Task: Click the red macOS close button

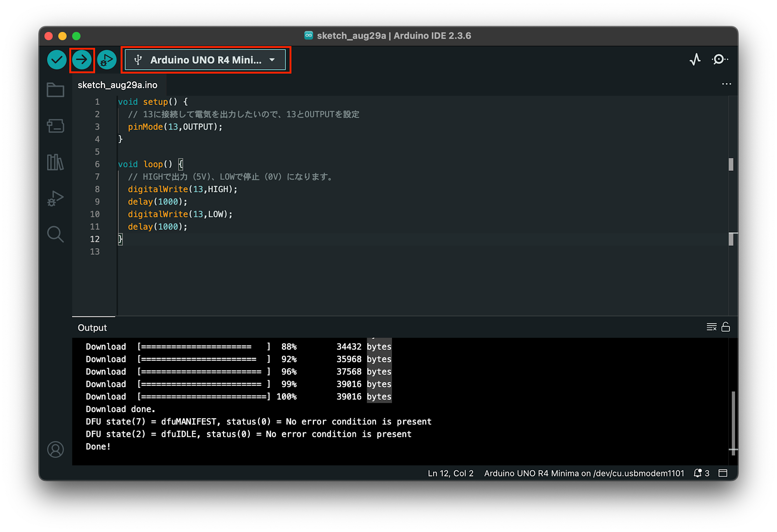Action: (49, 36)
